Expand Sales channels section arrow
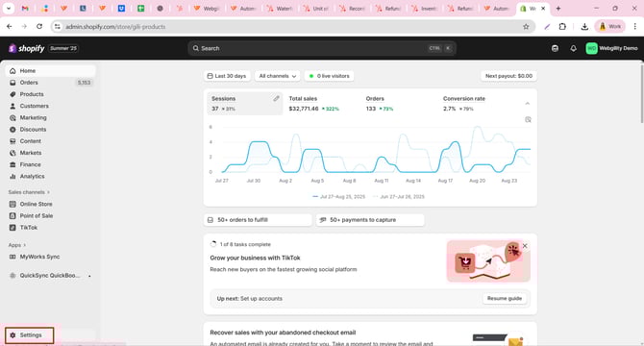Image resolution: width=644 pixels, height=346 pixels. (48, 192)
